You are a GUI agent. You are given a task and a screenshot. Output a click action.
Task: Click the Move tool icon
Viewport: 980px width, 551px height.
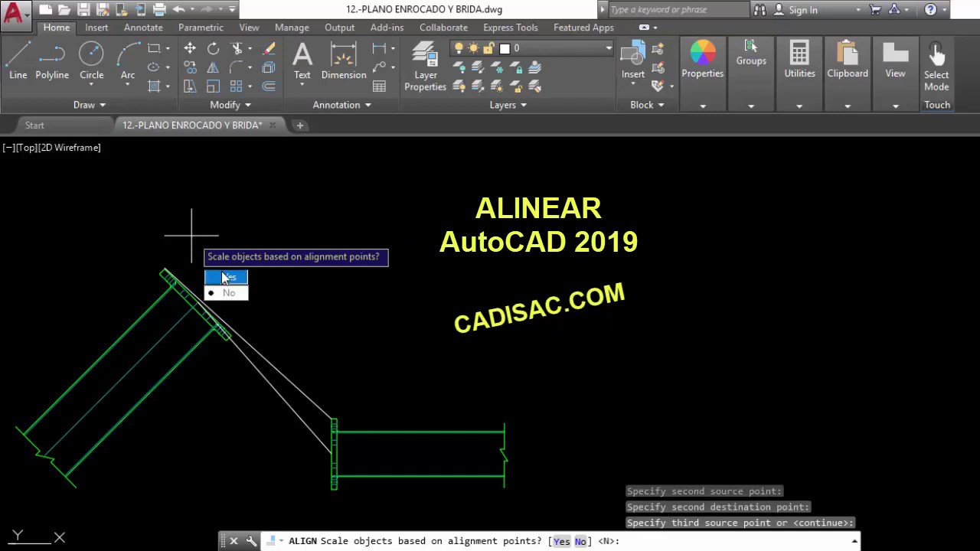(x=190, y=48)
